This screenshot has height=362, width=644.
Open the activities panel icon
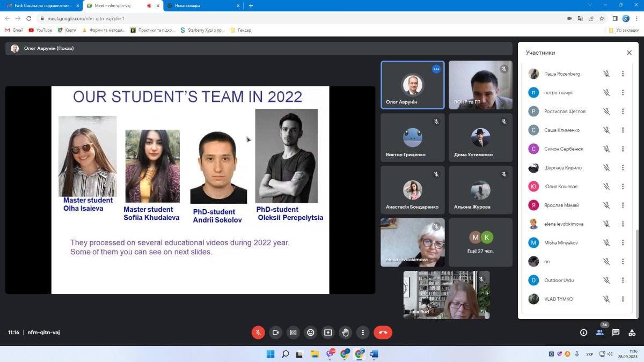coord(632,333)
